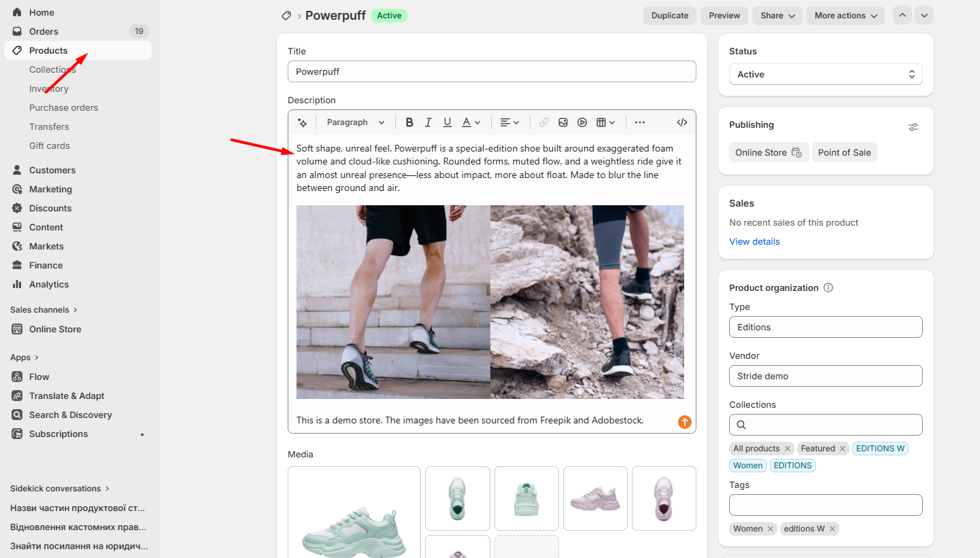The width and height of the screenshot is (980, 558).
Task: Click the orange scroll-up arrow in editor
Action: pyautogui.click(x=684, y=422)
